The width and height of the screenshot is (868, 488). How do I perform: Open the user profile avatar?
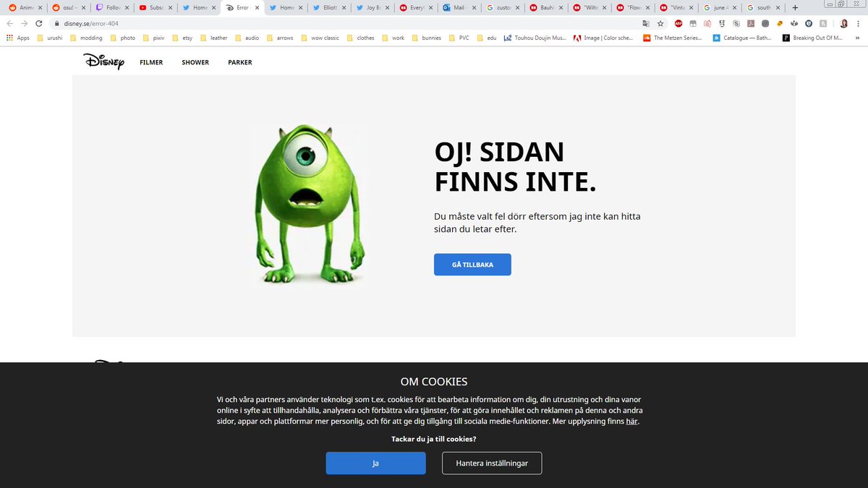coord(843,23)
